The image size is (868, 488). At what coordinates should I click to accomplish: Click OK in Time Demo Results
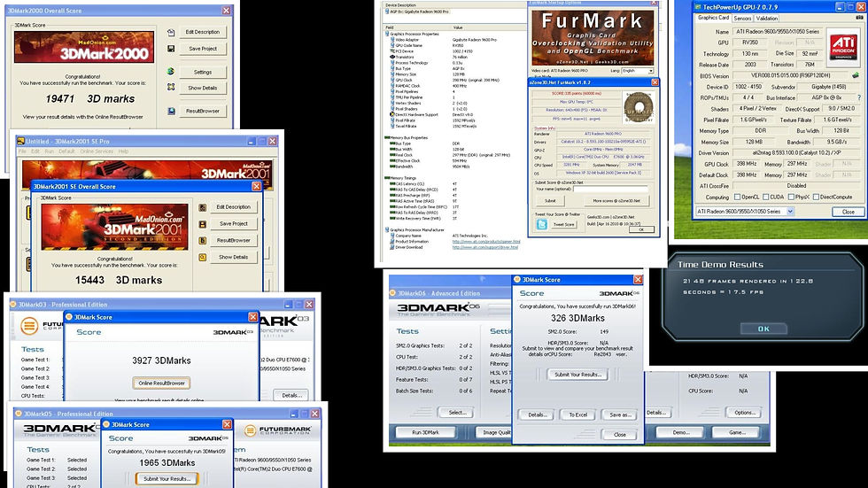[x=763, y=329]
